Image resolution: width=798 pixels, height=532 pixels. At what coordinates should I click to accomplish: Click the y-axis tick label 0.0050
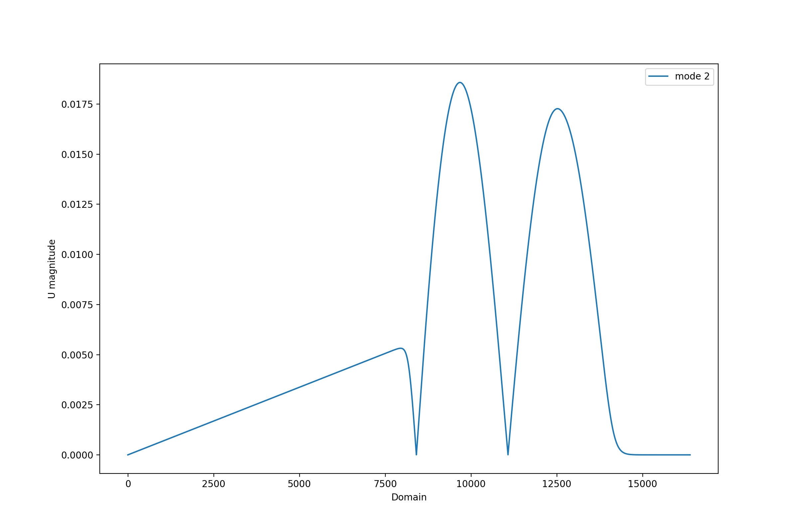[x=77, y=355]
